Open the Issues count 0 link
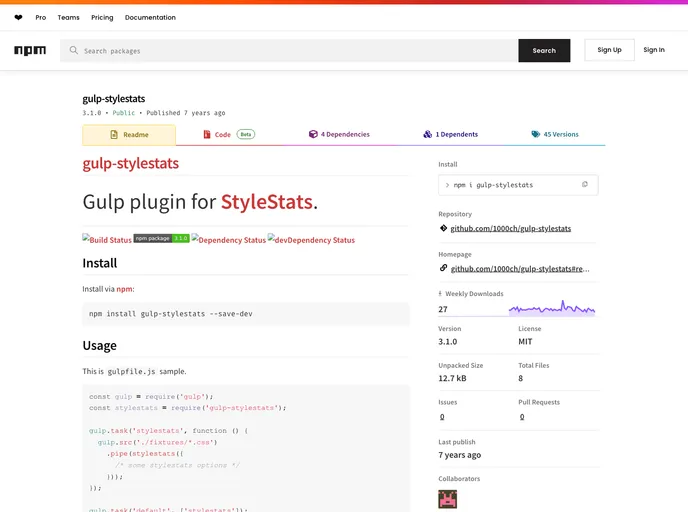Screen dimensions: 688x512 442,417
